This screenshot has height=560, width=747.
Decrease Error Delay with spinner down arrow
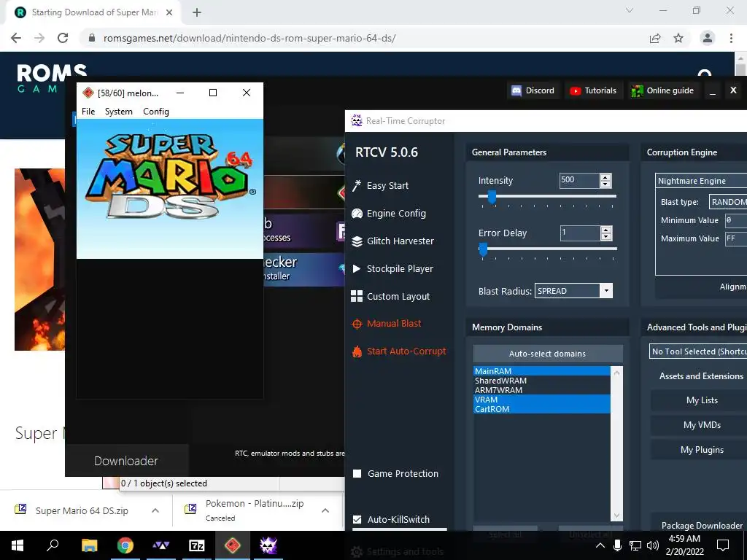coord(605,237)
